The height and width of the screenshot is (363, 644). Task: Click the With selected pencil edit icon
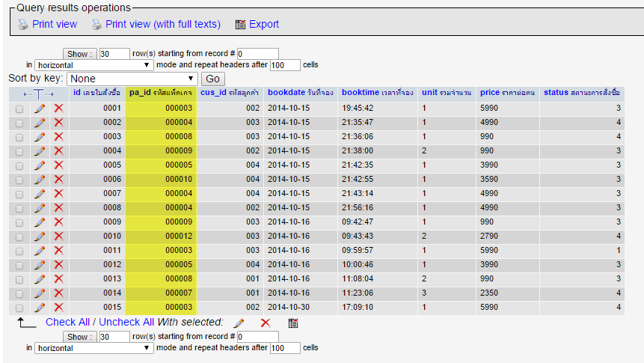tap(239, 323)
